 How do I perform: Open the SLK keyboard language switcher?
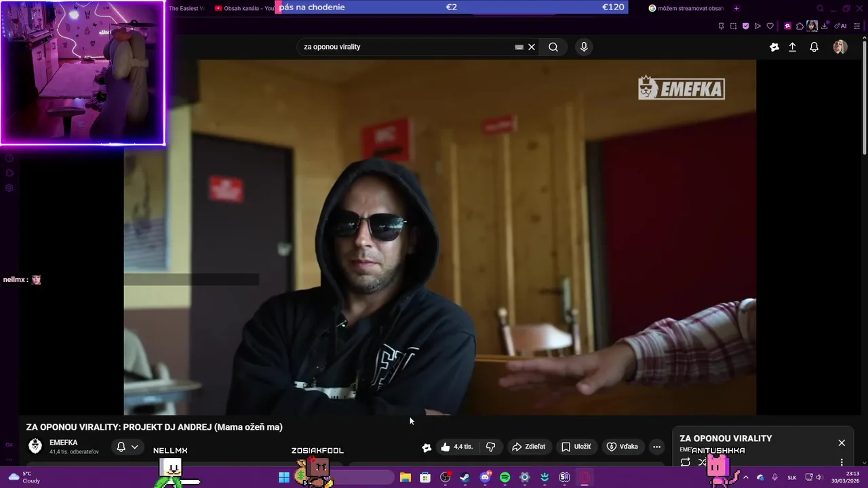click(x=792, y=477)
